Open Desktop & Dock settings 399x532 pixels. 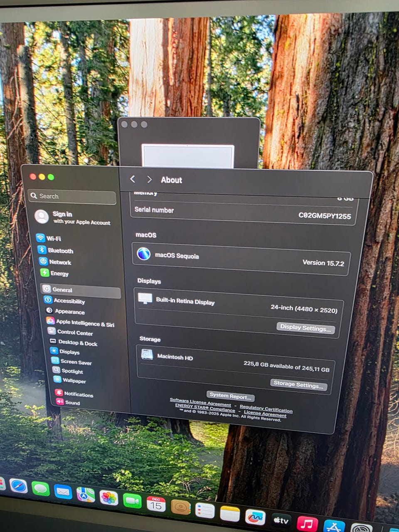coord(74,342)
